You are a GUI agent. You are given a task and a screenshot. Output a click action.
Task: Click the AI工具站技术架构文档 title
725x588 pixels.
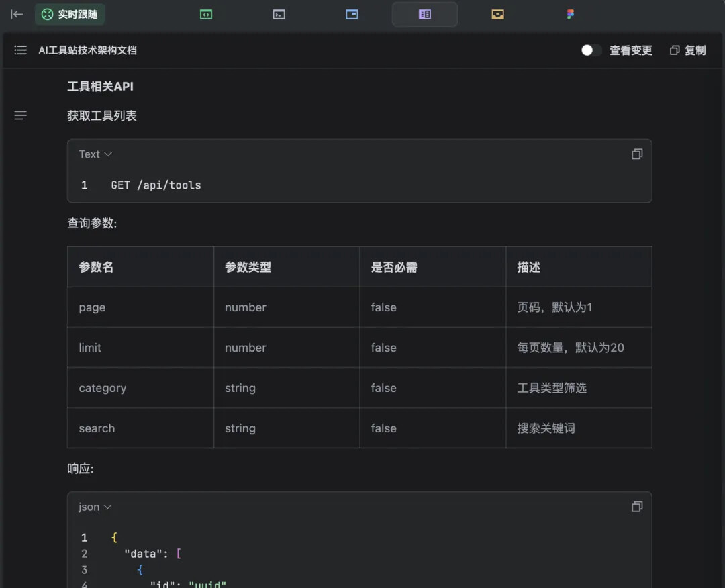click(87, 50)
